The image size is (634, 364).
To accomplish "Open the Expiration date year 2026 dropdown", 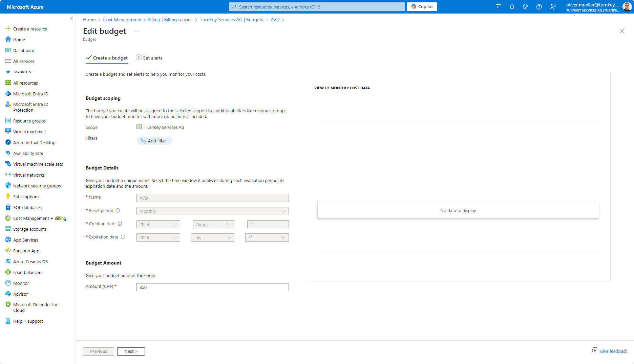I will (x=158, y=237).
